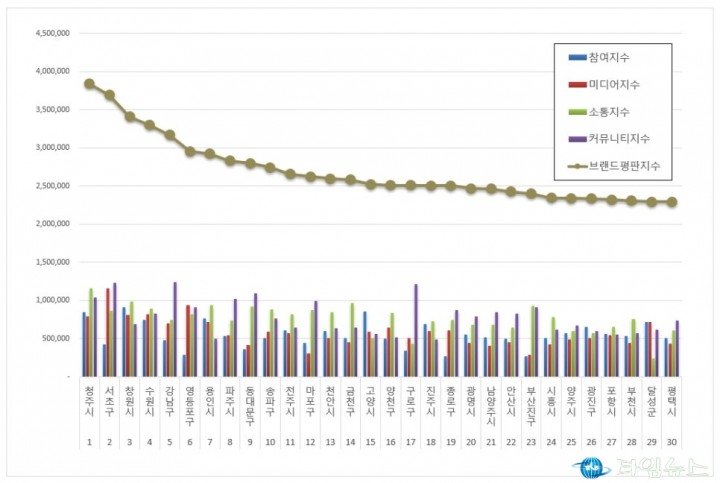Click the rank number 30 on x-axis
This screenshot has height=483, width=720.
click(x=673, y=439)
